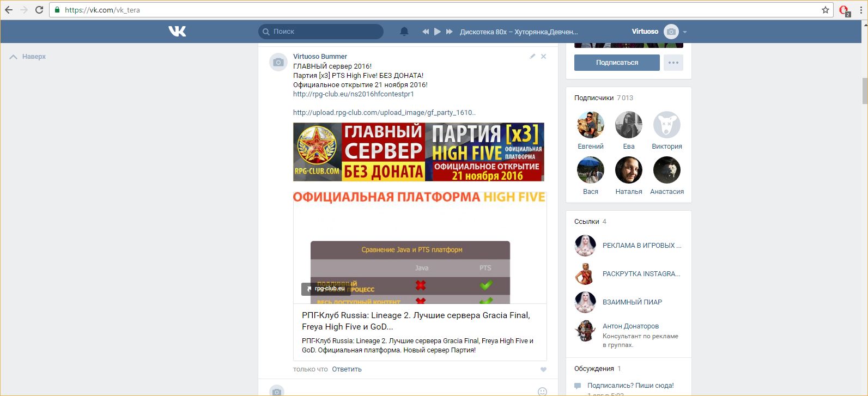Skip to previous audio track
The image size is (868, 396).
pyautogui.click(x=426, y=32)
